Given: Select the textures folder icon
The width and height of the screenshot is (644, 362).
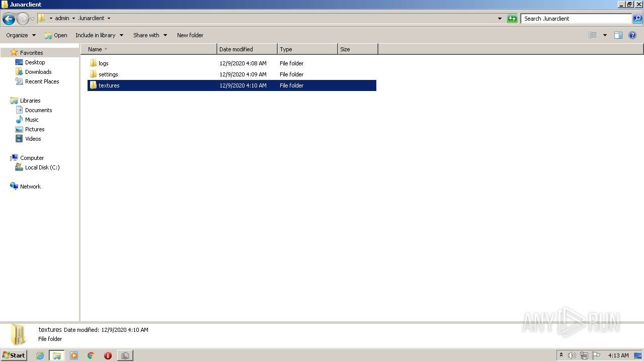Looking at the screenshot, I should point(93,85).
